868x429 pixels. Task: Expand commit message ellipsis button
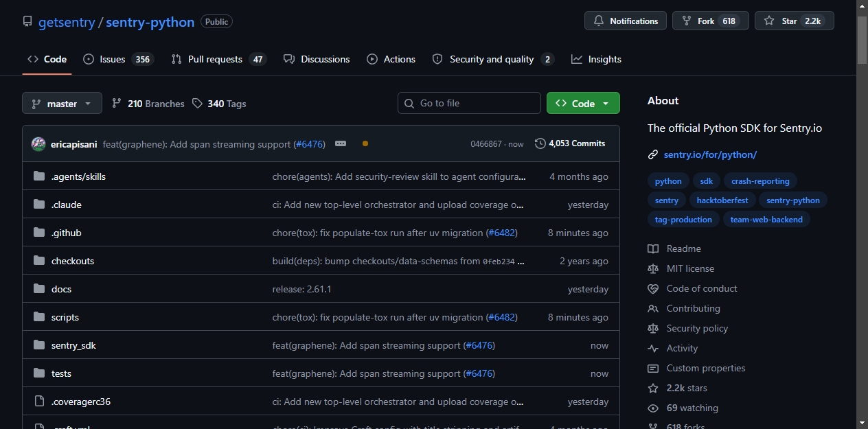pos(341,143)
